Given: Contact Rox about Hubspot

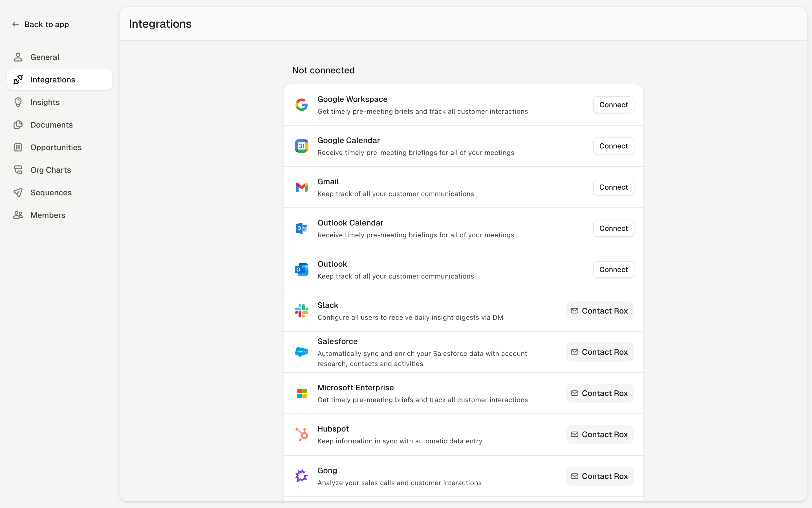Looking at the screenshot, I should 600,434.
